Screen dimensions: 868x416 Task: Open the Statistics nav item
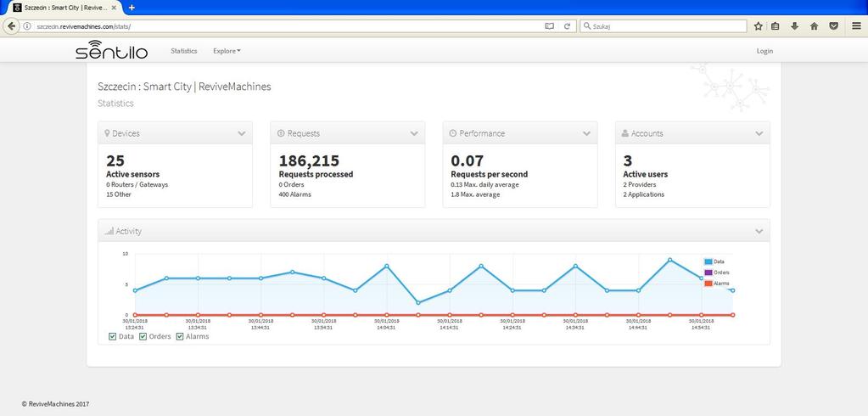click(184, 51)
